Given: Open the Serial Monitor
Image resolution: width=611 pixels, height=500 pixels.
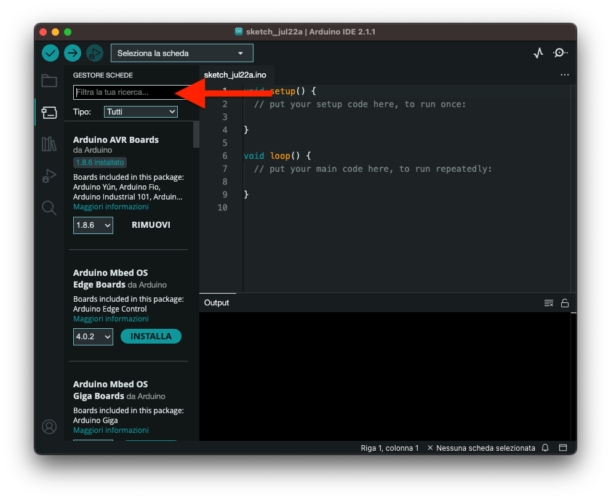Looking at the screenshot, I should pyautogui.click(x=561, y=53).
